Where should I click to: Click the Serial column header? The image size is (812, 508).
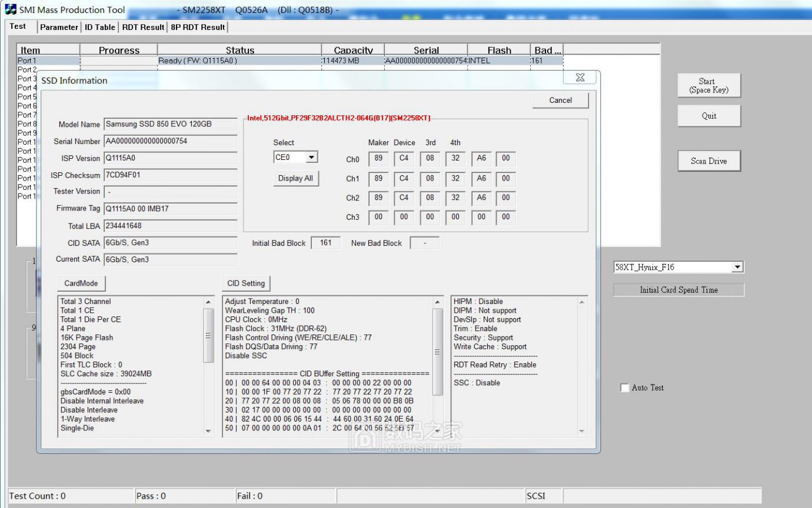426,51
